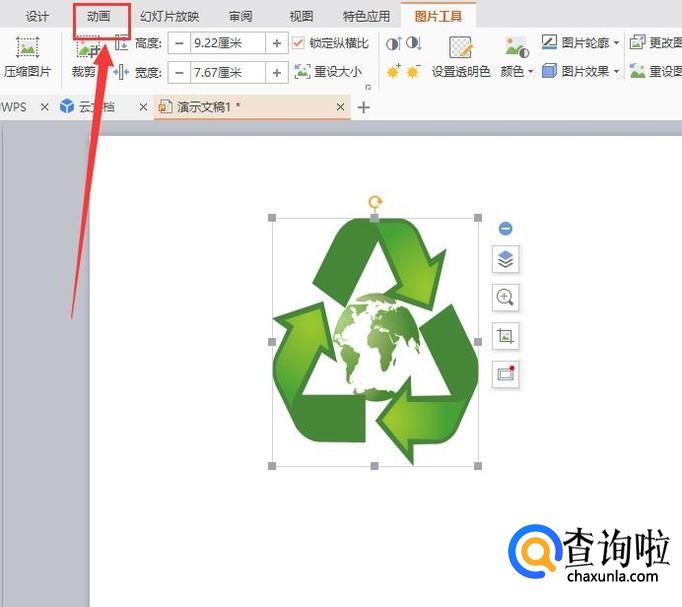
Task: Click the height (高度) icon
Action: coord(122,43)
